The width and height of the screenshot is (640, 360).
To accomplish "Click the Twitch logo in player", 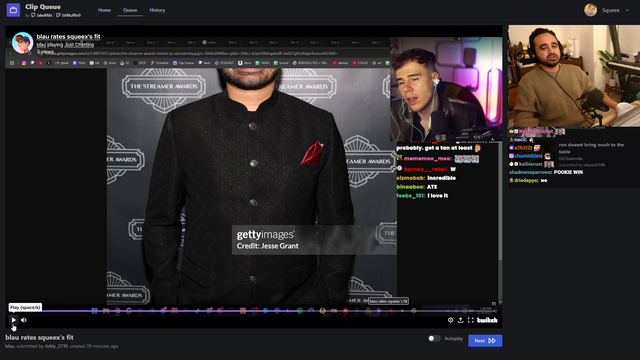I will 487,320.
